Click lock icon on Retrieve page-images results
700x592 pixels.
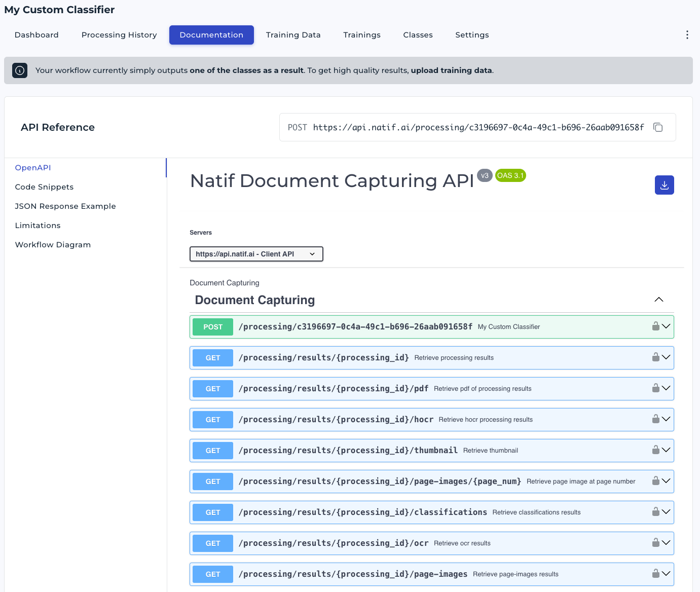coord(655,574)
